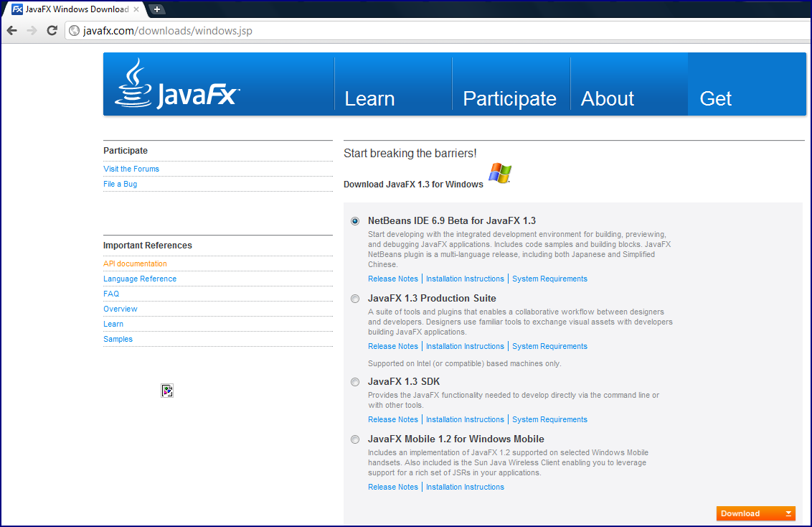Image resolution: width=812 pixels, height=527 pixels.
Task: Click the Windows logo icon
Action: 499,173
